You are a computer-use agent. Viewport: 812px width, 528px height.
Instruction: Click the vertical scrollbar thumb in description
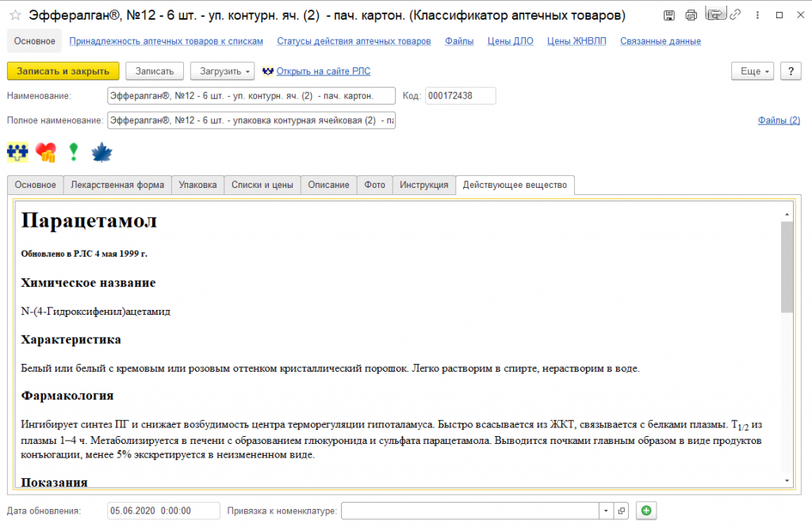(x=787, y=267)
